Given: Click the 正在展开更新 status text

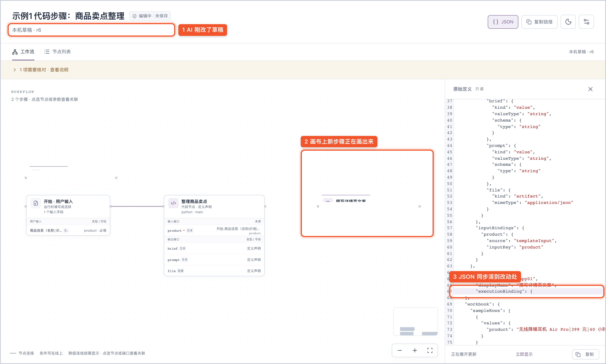Looking at the screenshot, I should (x=464, y=354).
